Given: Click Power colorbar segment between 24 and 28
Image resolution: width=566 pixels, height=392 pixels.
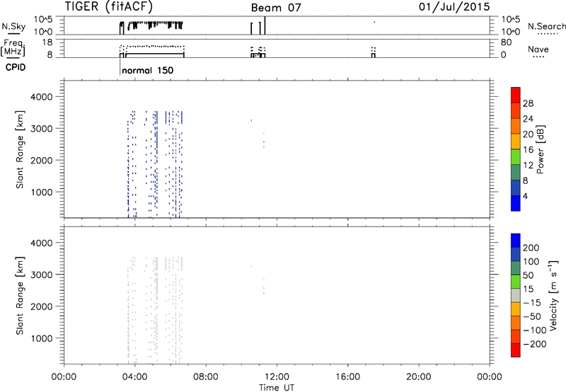Looking at the screenshot, I should pyautogui.click(x=516, y=110).
